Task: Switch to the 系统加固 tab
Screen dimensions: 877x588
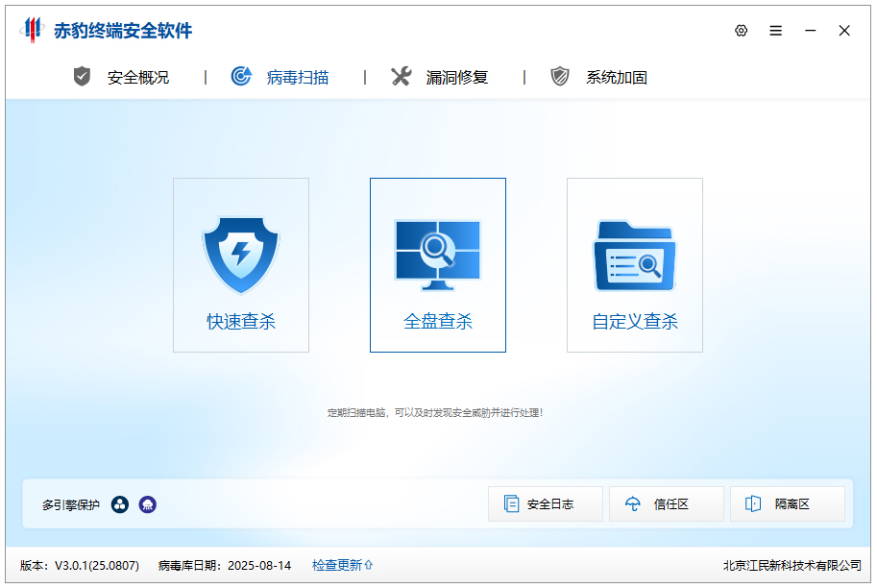Action: tap(598, 77)
